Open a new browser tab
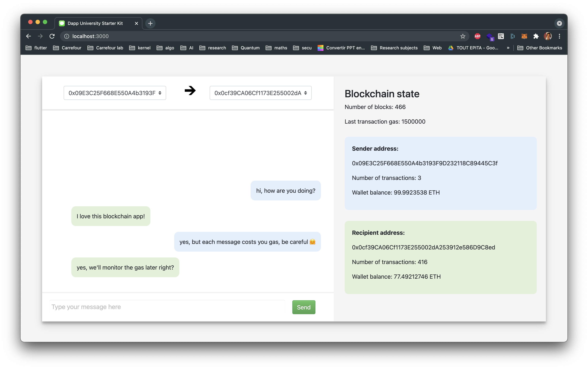 [x=150, y=23]
